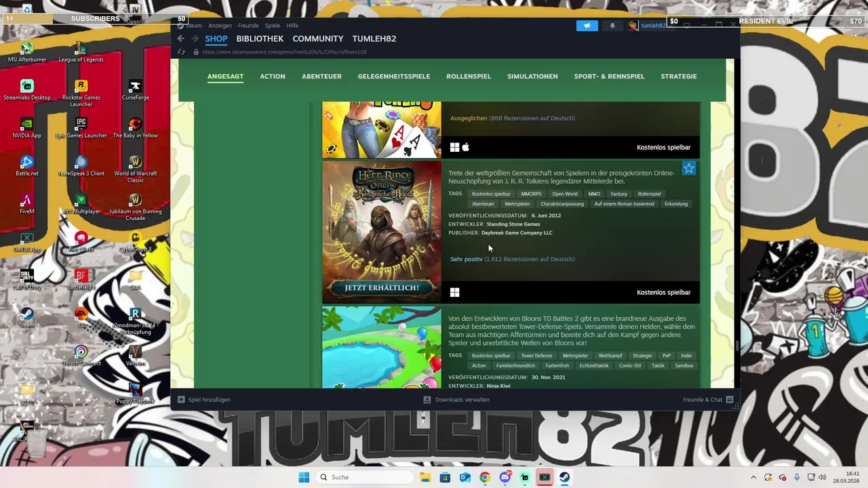Open Poppy Playtime desktop icon

[x=135, y=394]
